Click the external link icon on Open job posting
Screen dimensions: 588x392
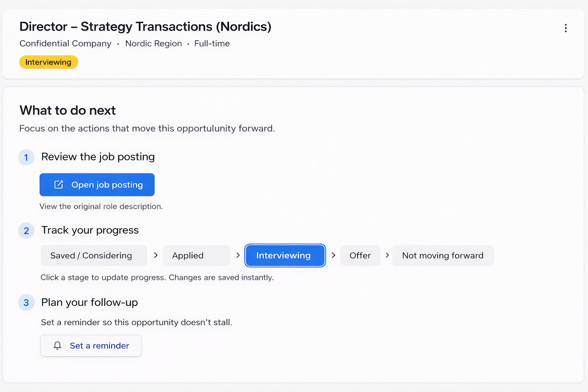pos(59,185)
